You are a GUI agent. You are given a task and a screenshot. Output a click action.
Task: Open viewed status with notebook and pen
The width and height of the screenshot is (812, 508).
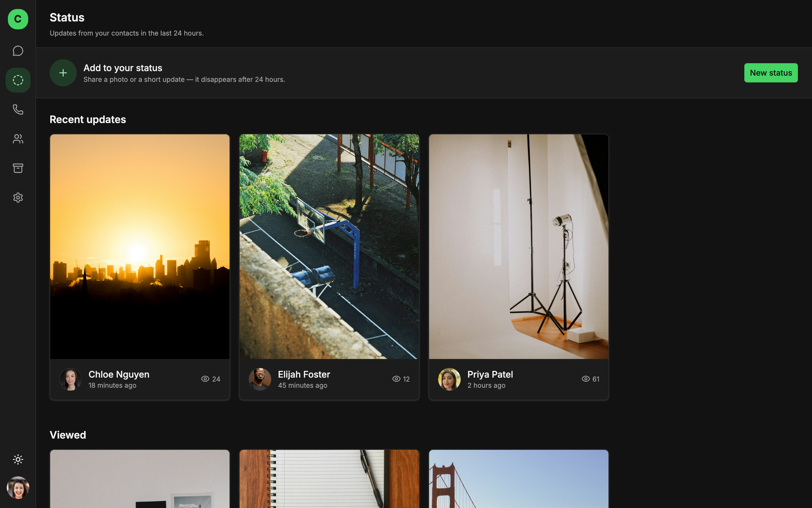(329, 479)
